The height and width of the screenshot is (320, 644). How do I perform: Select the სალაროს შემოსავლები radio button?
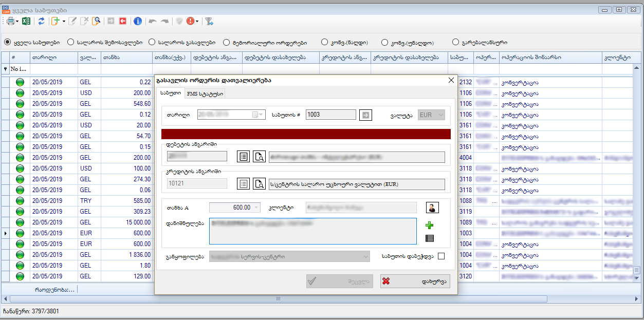pyautogui.click(x=71, y=42)
